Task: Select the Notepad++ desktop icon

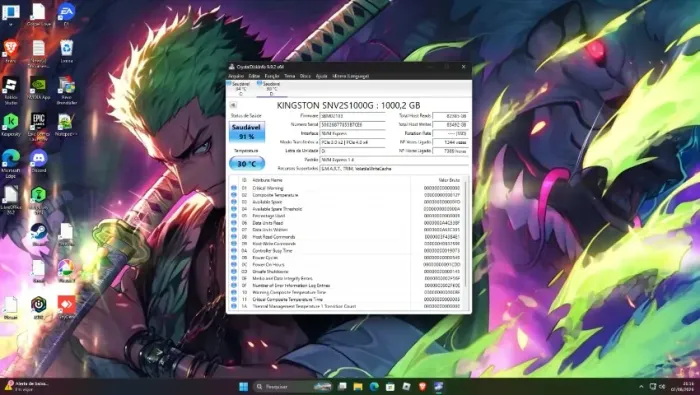Action: coord(67,125)
